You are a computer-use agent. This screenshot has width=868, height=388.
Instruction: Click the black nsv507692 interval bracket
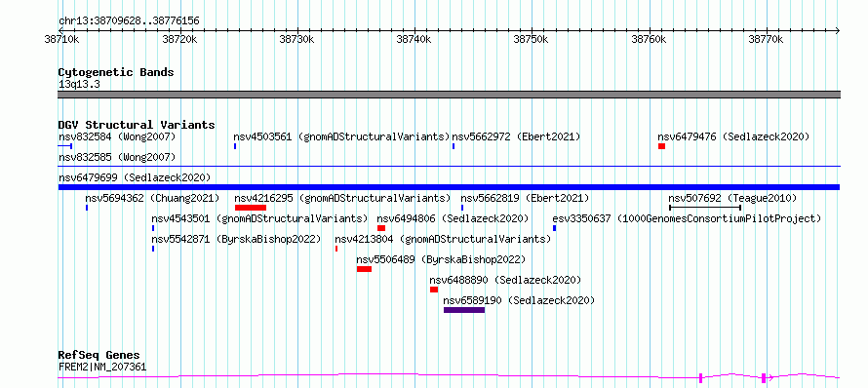pos(705,208)
